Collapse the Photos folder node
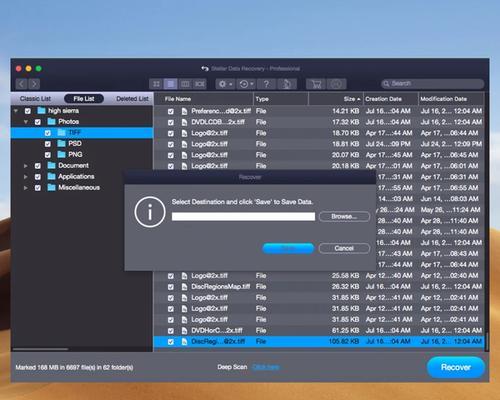Image resolution: width=500 pixels, height=400 pixels. 26,122
